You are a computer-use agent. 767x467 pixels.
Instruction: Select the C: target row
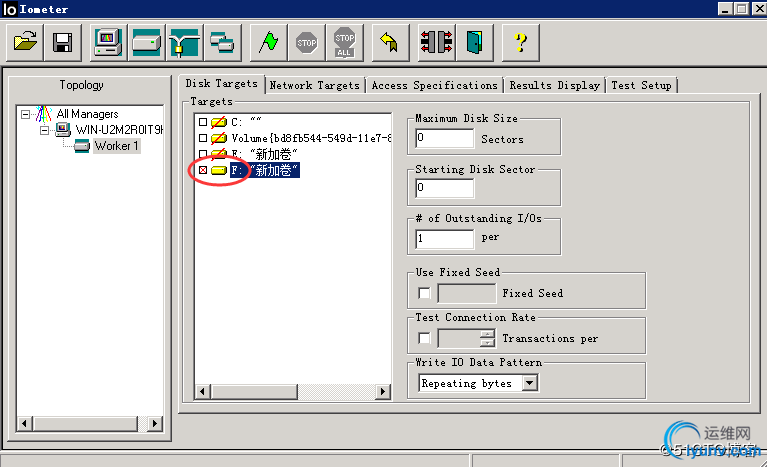click(x=246, y=122)
